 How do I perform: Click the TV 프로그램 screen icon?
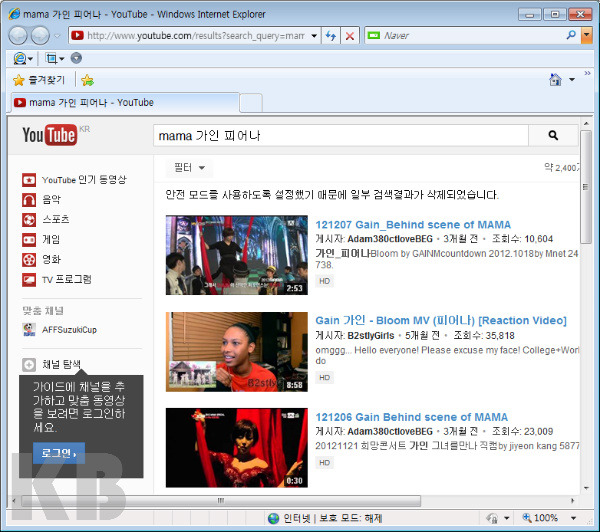pyautogui.click(x=29, y=280)
